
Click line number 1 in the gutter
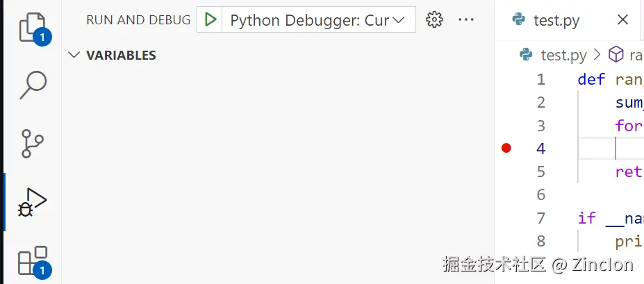(540, 79)
